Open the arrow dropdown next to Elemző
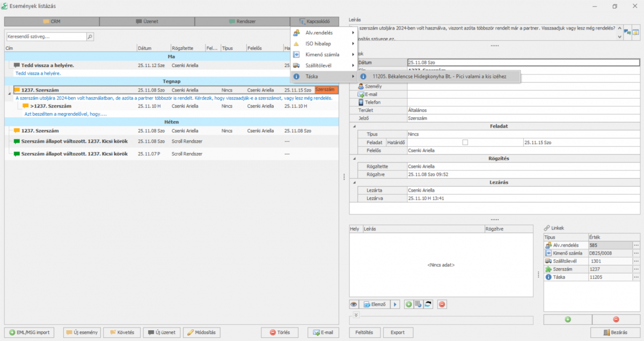This screenshot has height=341, width=644. pos(396,304)
